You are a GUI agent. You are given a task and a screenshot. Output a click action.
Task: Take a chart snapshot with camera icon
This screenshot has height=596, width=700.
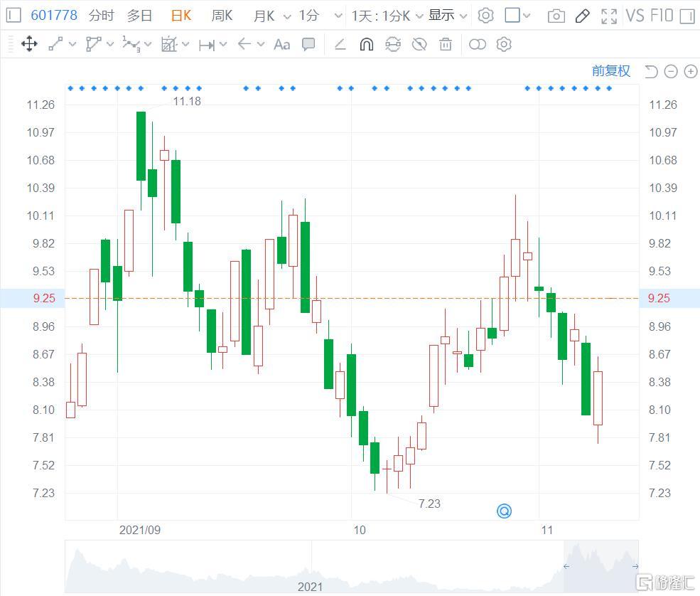556,16
